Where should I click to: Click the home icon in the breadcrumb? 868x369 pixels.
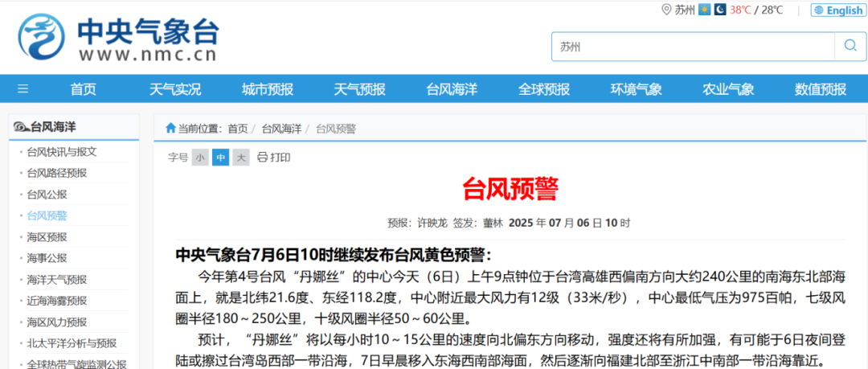tap(170, 129)
